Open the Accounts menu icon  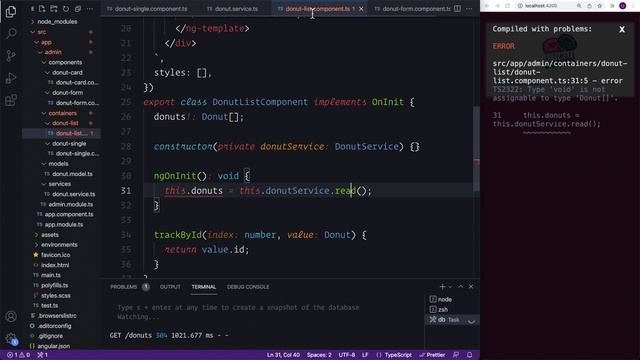(x=11, y=316)
